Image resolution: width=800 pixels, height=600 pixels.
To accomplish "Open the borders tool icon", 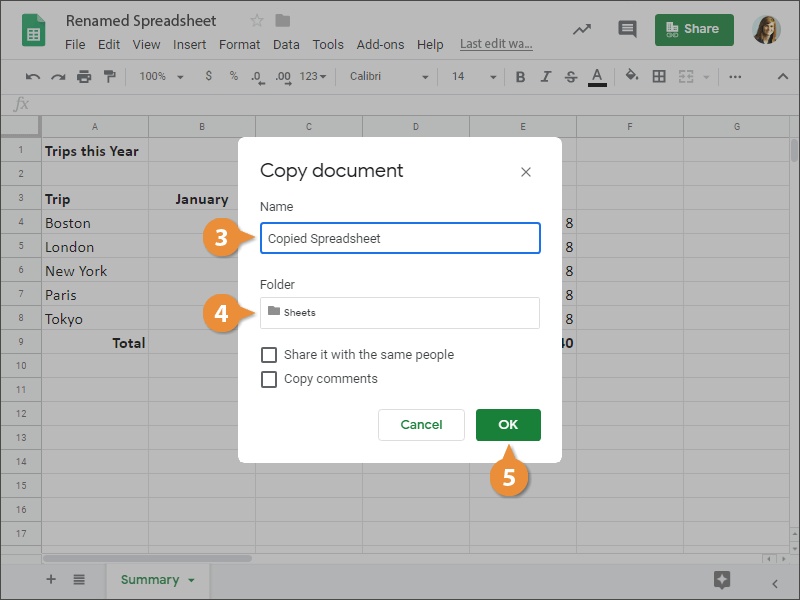I will tap(659, 76).
